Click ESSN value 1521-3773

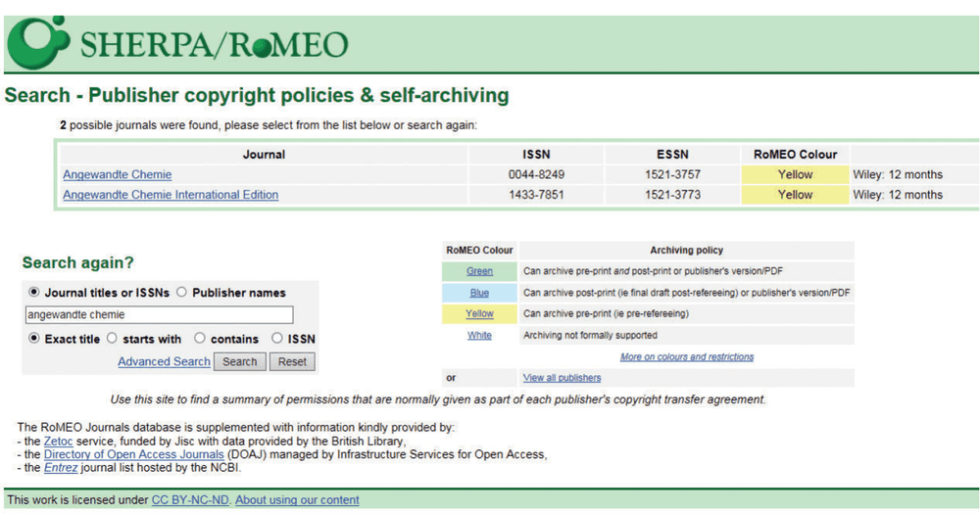pyautogui.click(x=672, y=195)
